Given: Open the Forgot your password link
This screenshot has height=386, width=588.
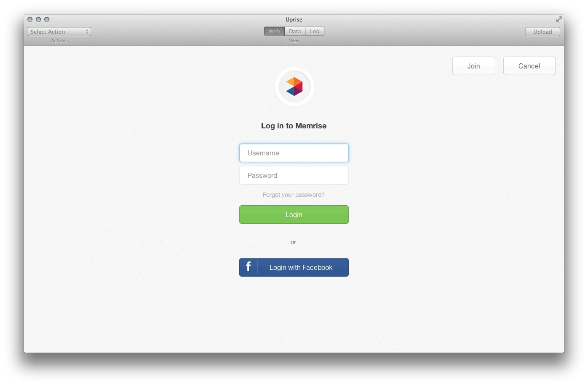Looking at the screenshot, I should tap(294, 195).
